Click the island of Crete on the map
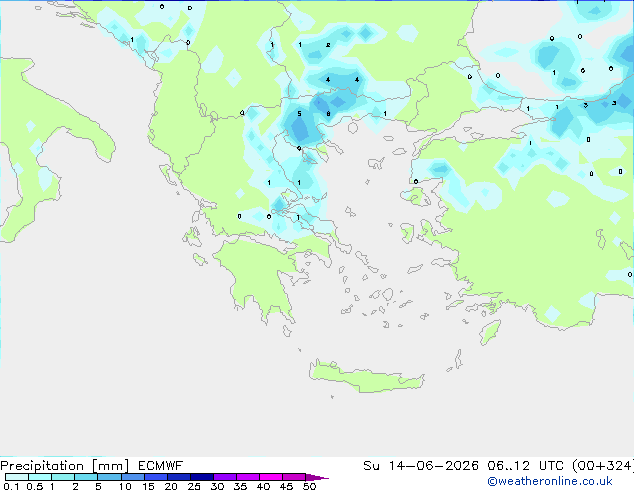634x490 pixels. (366, 376)
